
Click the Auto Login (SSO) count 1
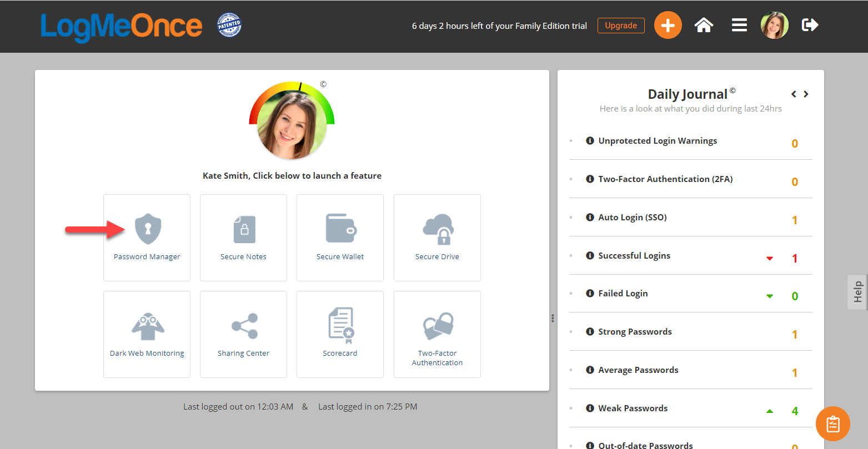pos(795,220)
